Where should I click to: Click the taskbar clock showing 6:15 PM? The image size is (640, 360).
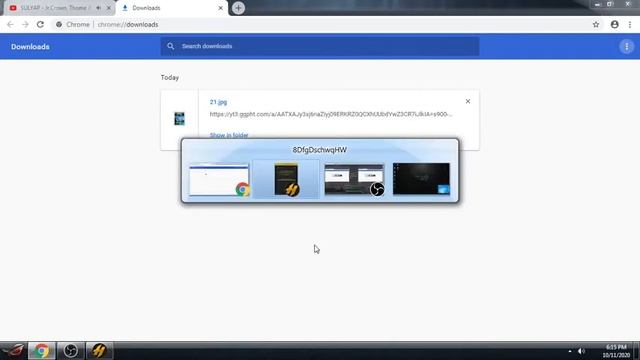click(616, 351)
